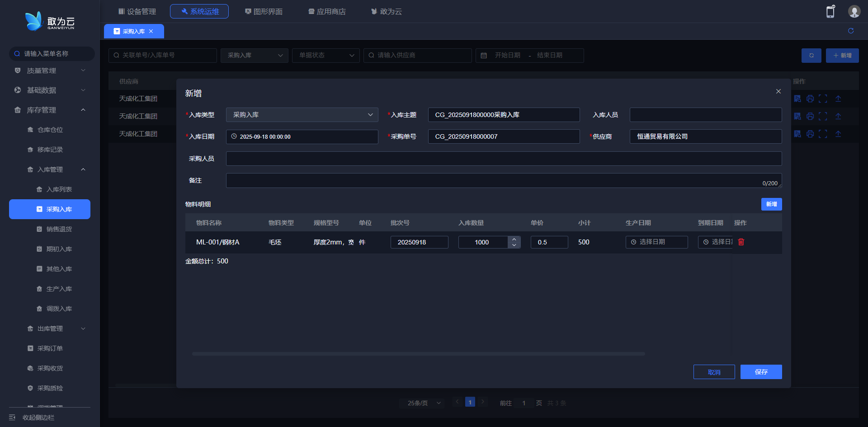
Task: Click the fullscreen icon in the first table row
Action: 823,99
